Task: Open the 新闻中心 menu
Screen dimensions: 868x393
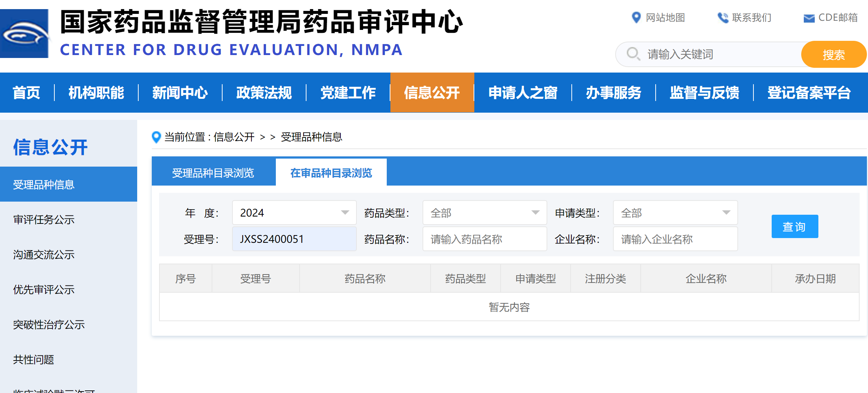Action: pos(180,93)
